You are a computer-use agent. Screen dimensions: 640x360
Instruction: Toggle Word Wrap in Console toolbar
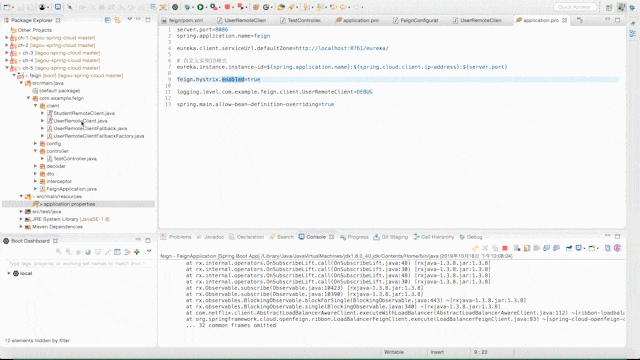pos(537,248)
